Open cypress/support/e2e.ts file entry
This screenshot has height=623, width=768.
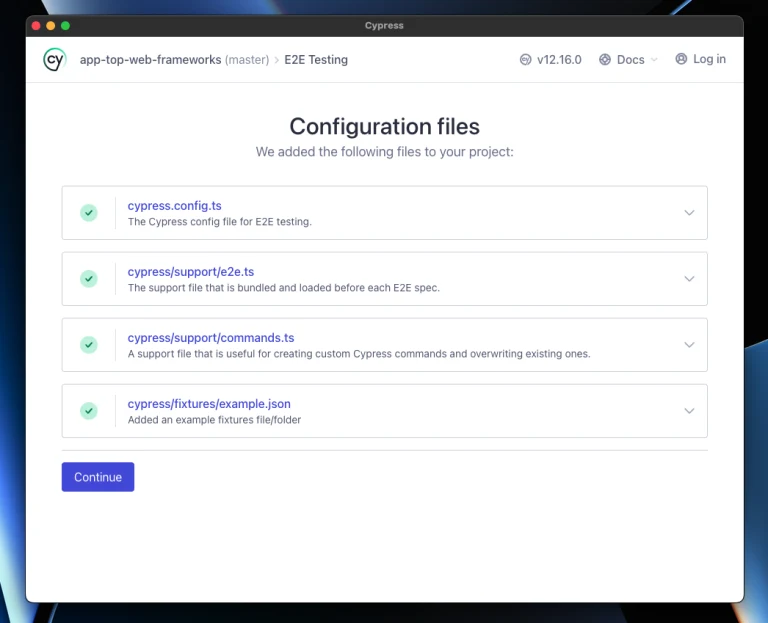pos(191,272)
